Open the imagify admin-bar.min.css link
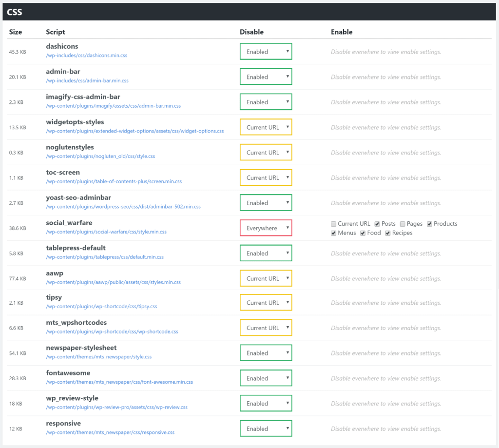The width and height of the screenshot is (499, 448). (113, 106)
